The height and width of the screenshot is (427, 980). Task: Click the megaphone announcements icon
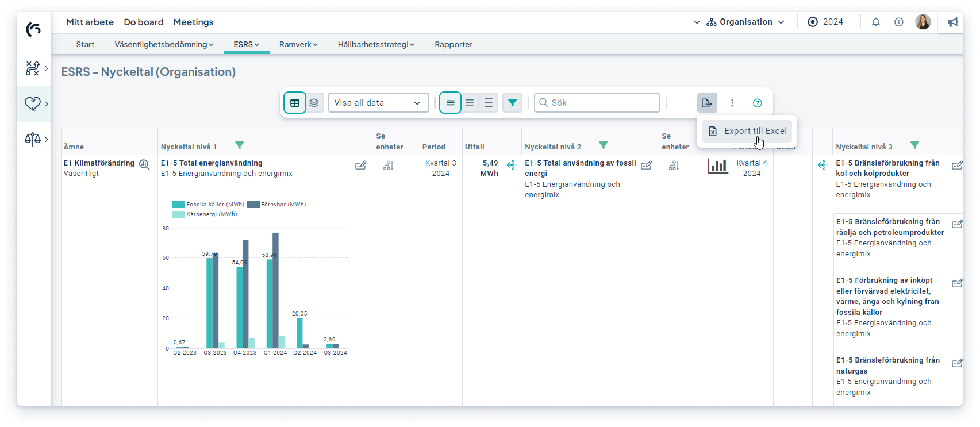[x=953, y=22]
